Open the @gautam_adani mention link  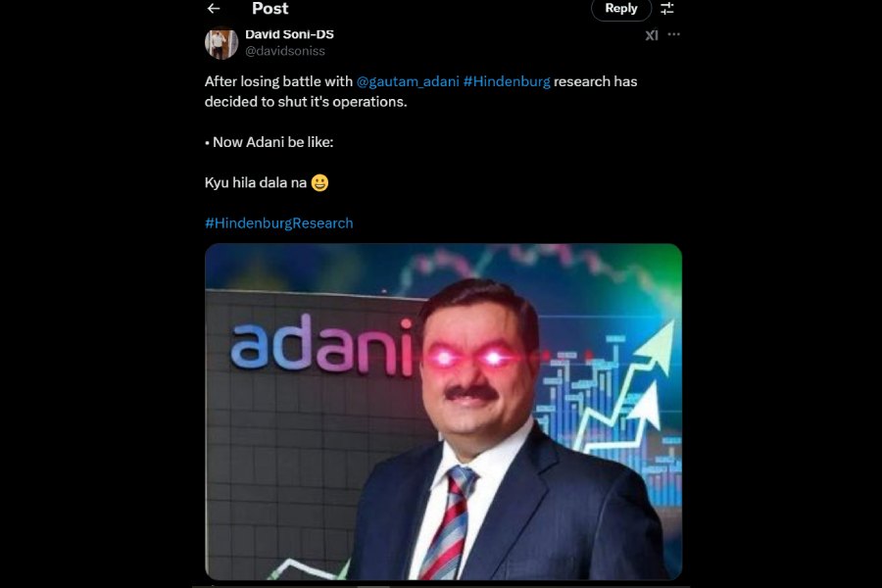click(x=408, y=81)
